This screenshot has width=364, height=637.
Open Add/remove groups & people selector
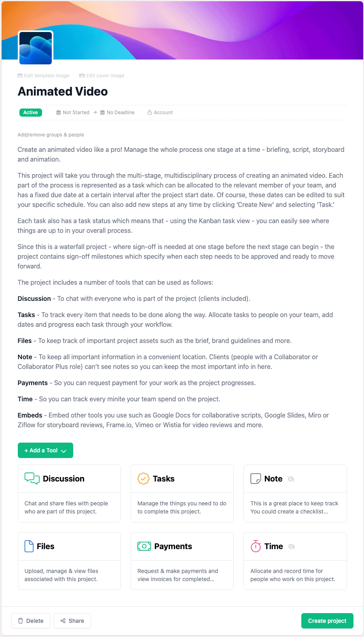pyautogui.click(x=51, y=135)
